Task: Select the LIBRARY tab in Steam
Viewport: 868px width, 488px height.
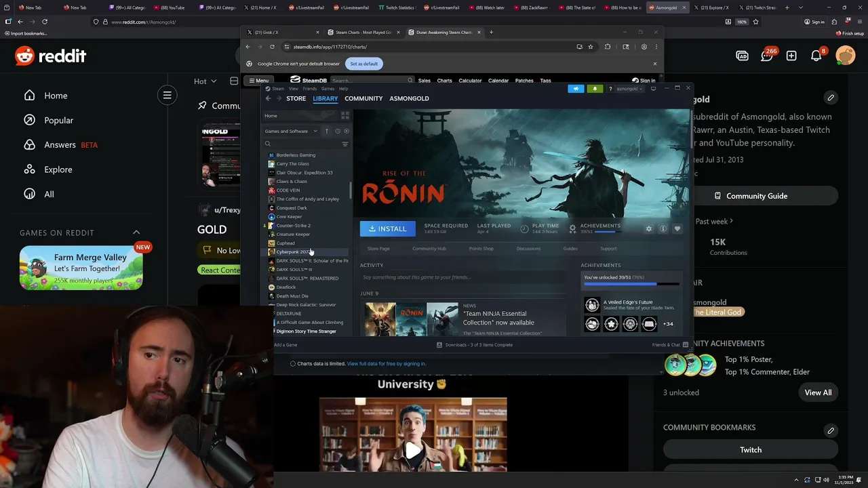Action: (x=325, y=98)
